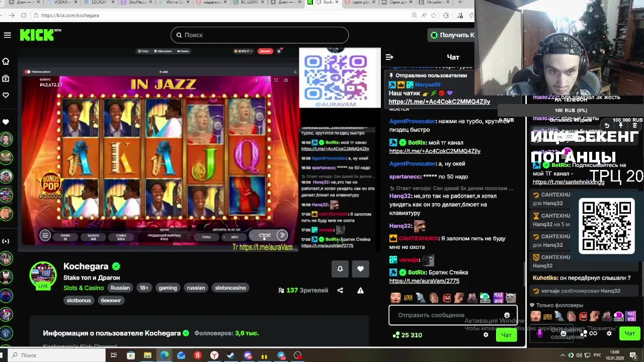The image size is (644, 362).
Task: Switch to the EZCASH browser tab
Action: coord(100,3)
